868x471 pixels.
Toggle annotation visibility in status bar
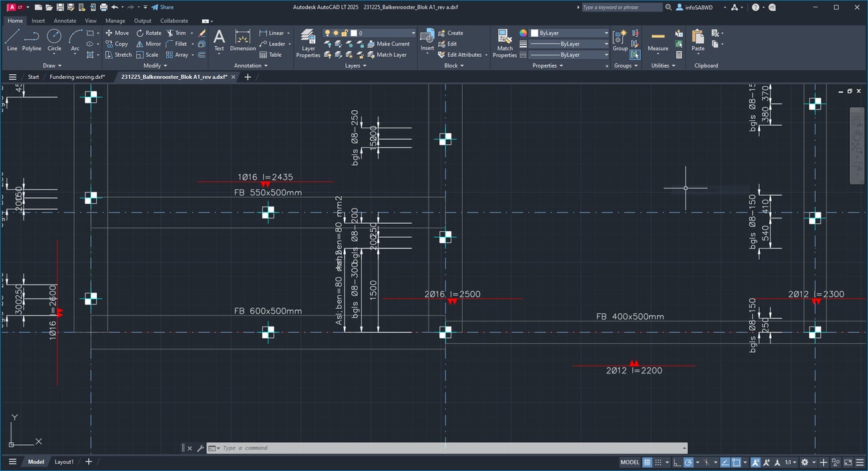tap(755, 462)
